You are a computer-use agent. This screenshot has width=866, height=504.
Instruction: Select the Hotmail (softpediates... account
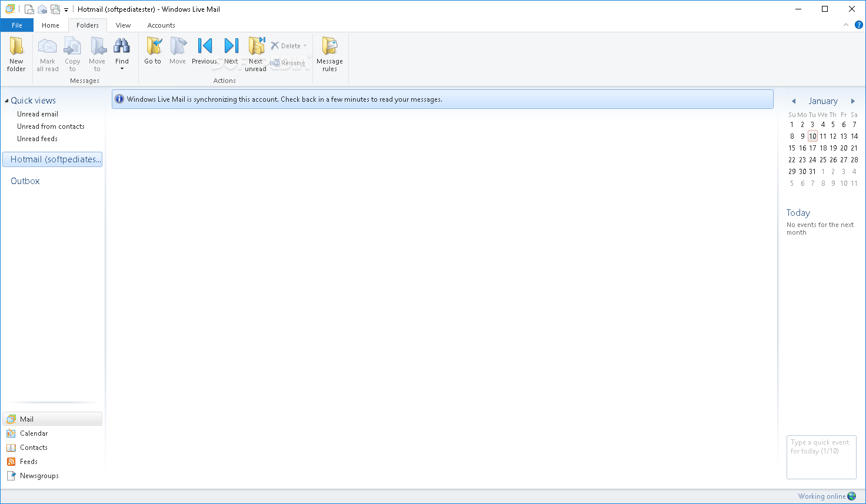click(x=52, y=159)
